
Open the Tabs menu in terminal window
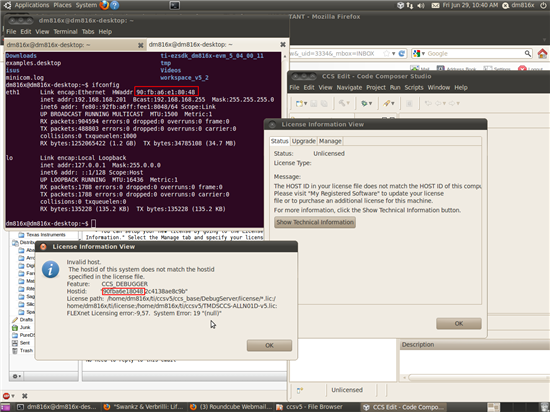coord(88,32)
